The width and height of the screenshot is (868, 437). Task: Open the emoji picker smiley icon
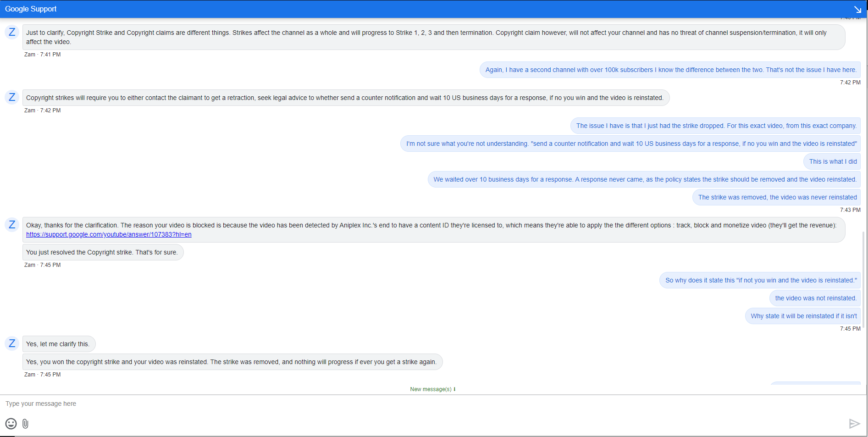(x=11, y=424)
